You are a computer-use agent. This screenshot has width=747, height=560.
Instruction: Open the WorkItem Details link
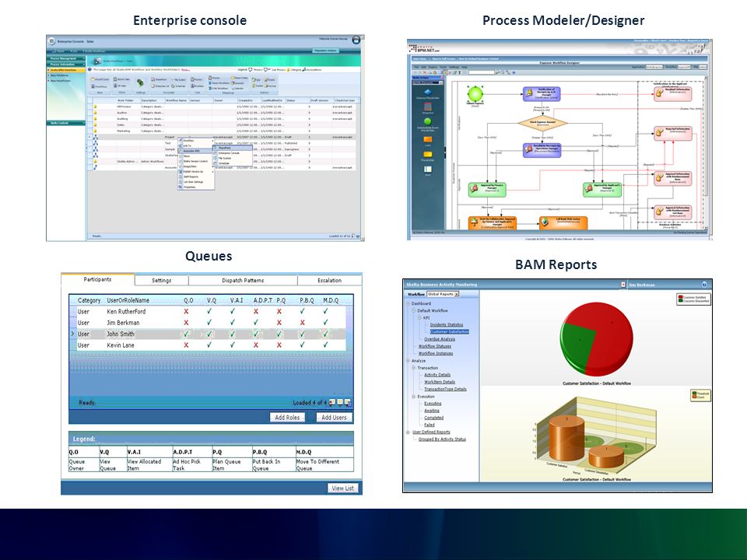click(440, 382)
